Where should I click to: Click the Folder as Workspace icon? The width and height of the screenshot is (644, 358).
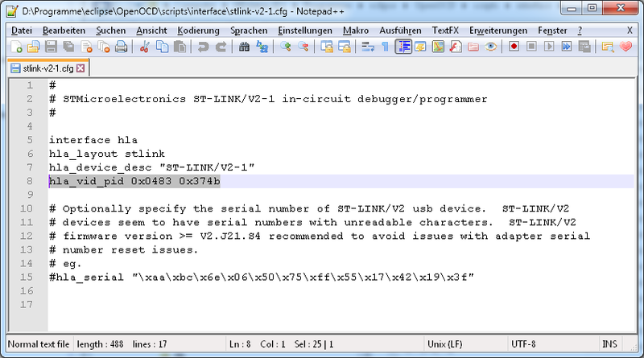point(473,47)
